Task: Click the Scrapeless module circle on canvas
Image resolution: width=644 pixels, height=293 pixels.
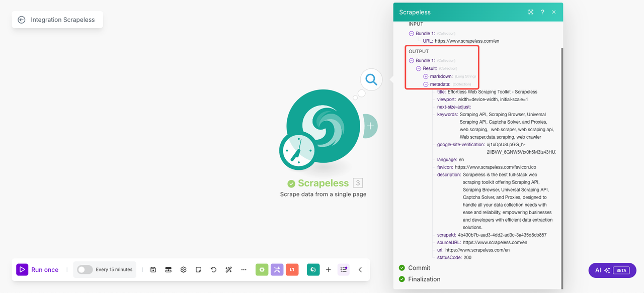Action: click(x=324, y=126)
